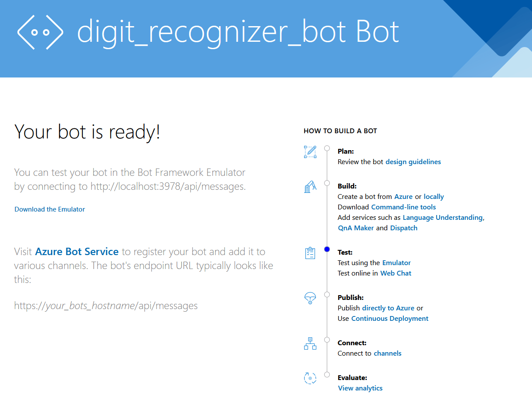Select the Build step timeline marker
This screenshot has height=397, width=532.
[x=327, y=183]
